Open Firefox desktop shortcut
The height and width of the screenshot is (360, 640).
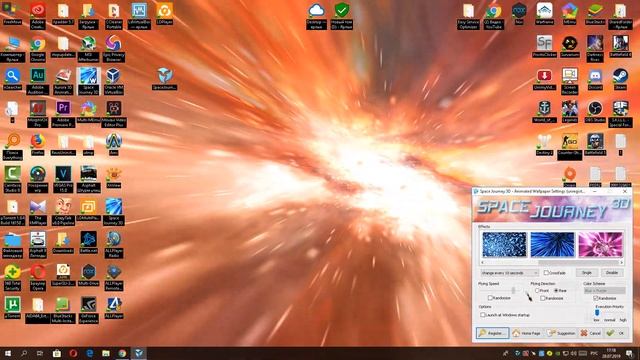click(x=38, y=144)
